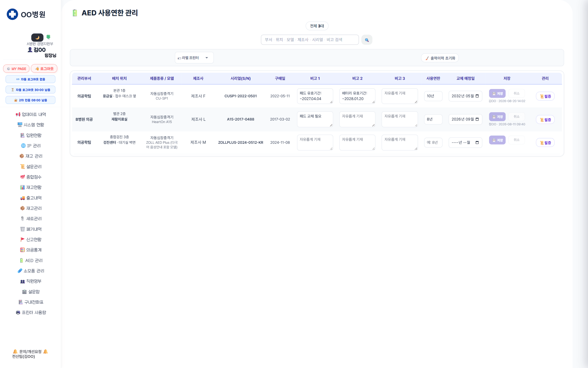Save the CUSP1-2022-0501 row with 저장
Viewport: 588px width, 368px height.
pyautogui.click(x=497, y=93)
